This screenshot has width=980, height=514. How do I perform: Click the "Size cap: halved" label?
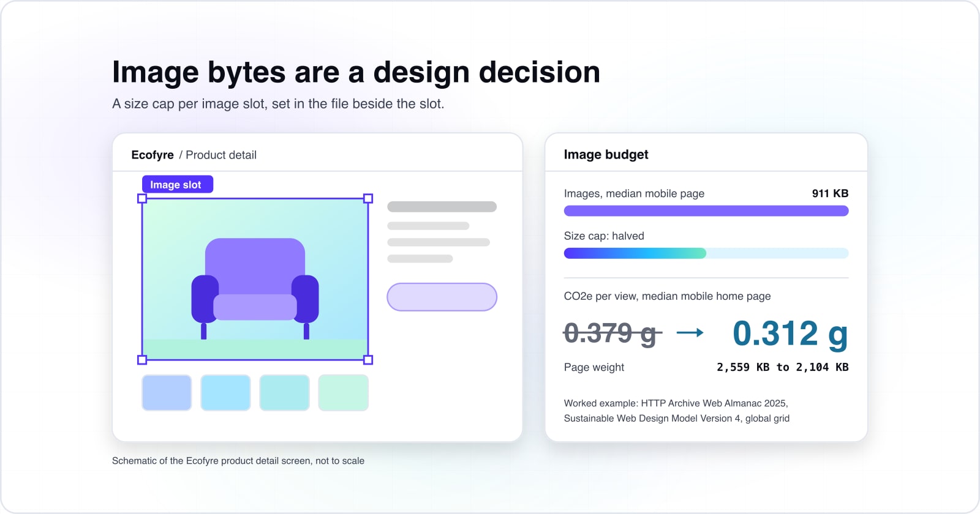click(604, 236)
